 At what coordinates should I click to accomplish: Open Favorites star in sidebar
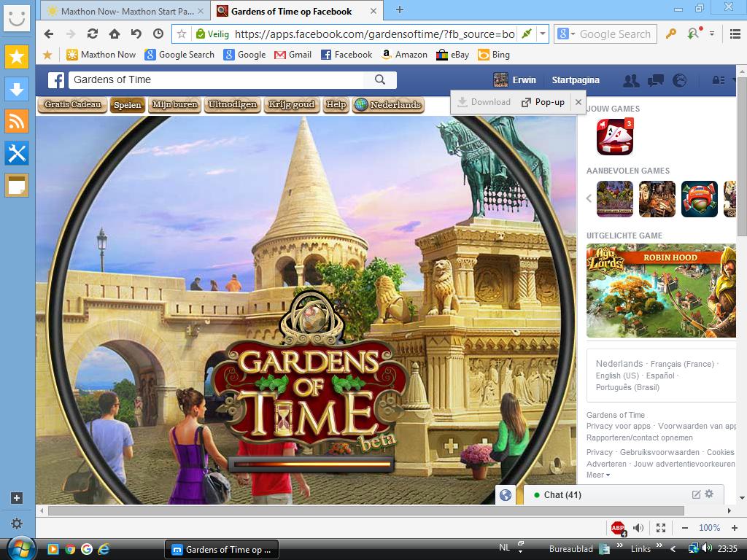[x=17, y=57]
